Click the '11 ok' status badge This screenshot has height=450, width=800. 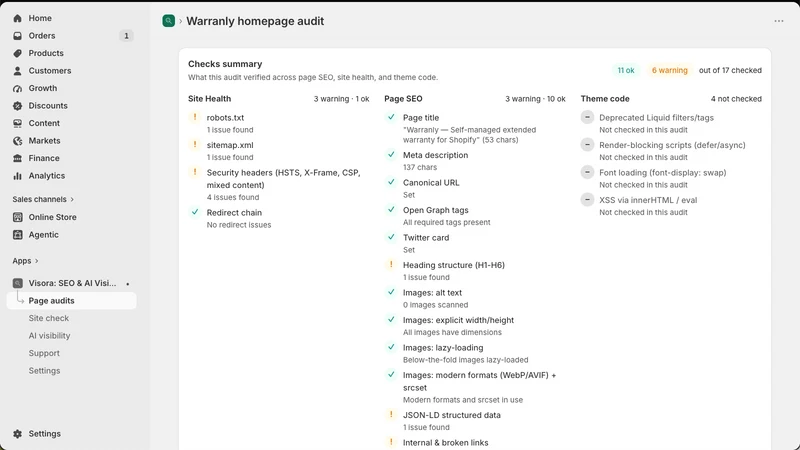(626, 70)
